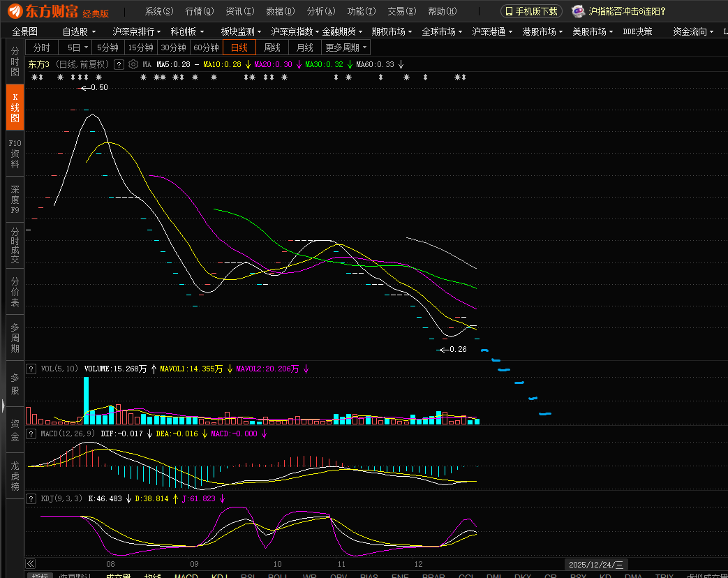Switch to the 15分钟 period tab
Viewport: 728px width, 578px height.
141,47
